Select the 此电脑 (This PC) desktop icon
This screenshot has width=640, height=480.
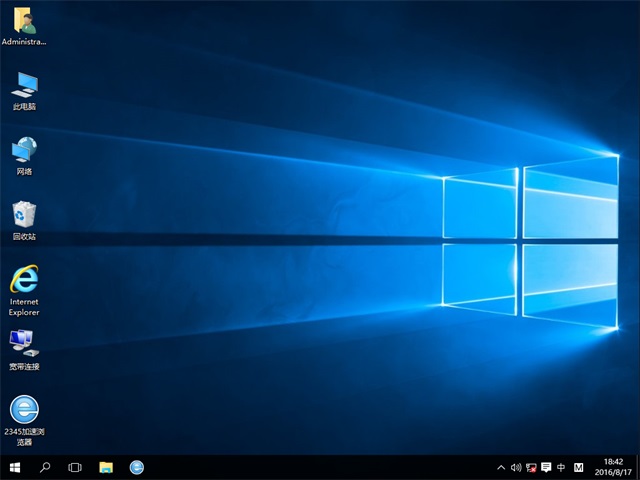click(24, 86)
